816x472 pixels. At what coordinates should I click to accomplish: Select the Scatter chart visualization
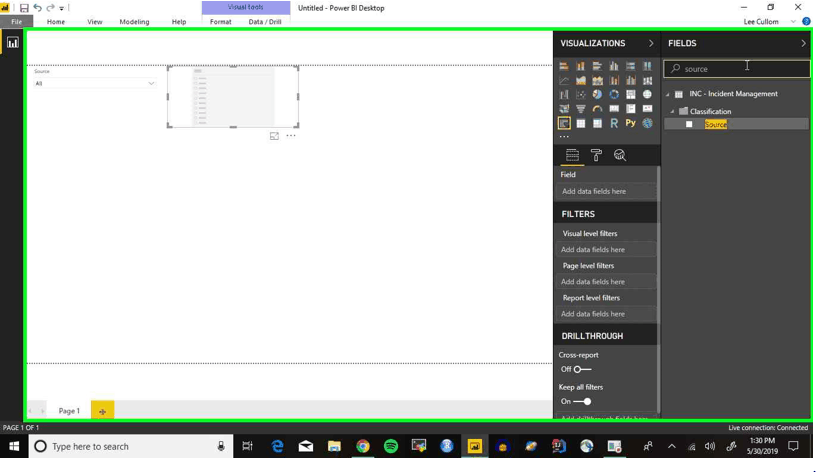[580, 94]
